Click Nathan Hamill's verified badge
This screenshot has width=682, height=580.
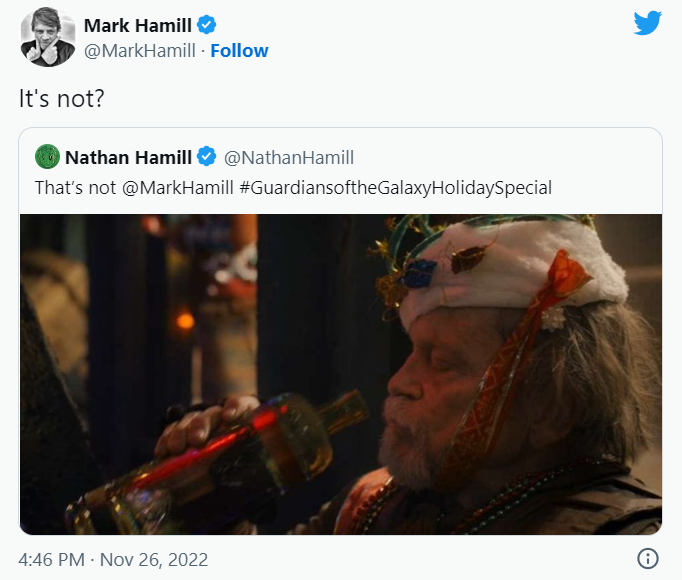[207, 157]
